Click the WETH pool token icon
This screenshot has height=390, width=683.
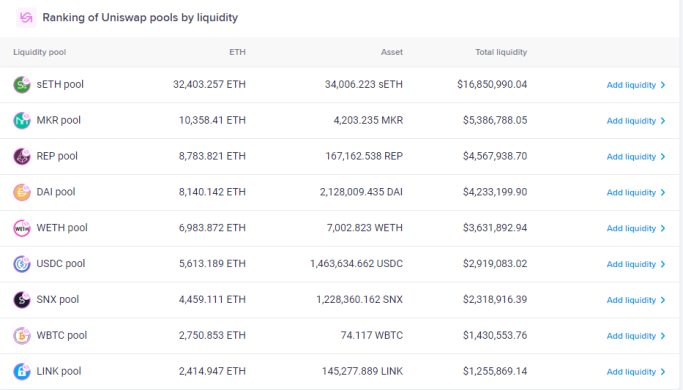(22, 228)
